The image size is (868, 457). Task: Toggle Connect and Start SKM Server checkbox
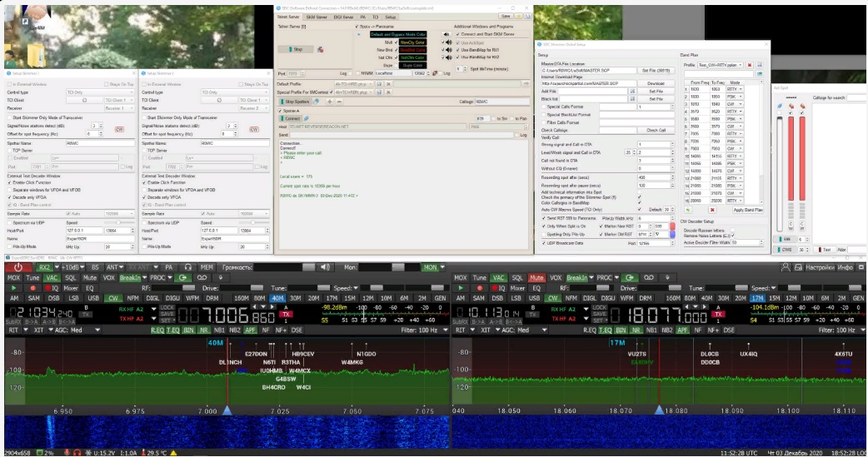coord(456,33)
